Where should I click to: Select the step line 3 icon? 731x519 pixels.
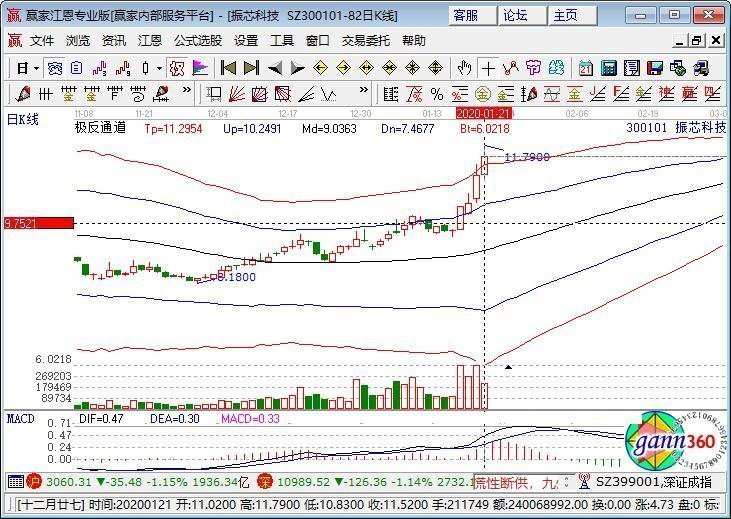(x=99, y=69)
